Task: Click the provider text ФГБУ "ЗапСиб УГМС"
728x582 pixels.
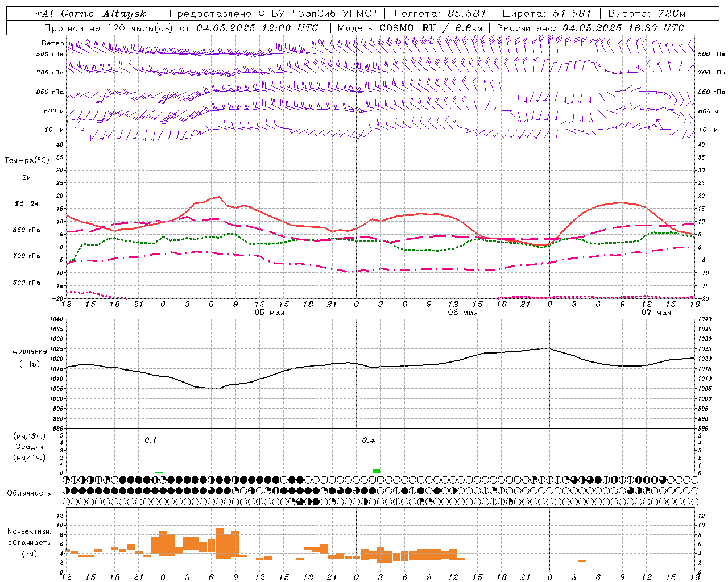Action: pyautogui.click(x=319, y=14)
